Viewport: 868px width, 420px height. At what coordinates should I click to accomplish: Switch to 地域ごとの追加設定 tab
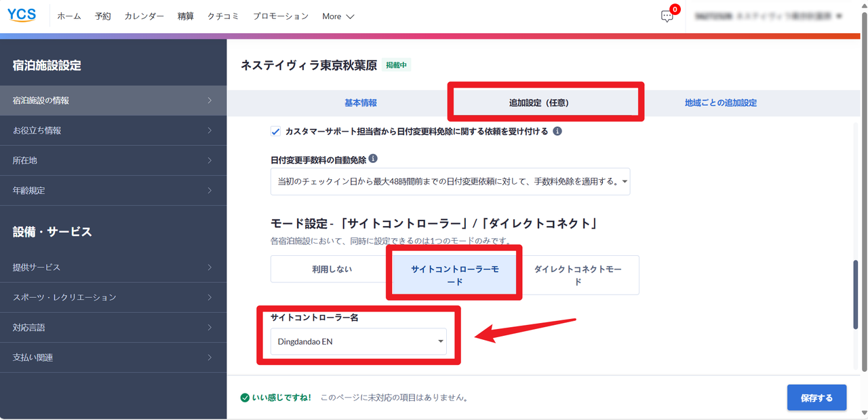720,103
